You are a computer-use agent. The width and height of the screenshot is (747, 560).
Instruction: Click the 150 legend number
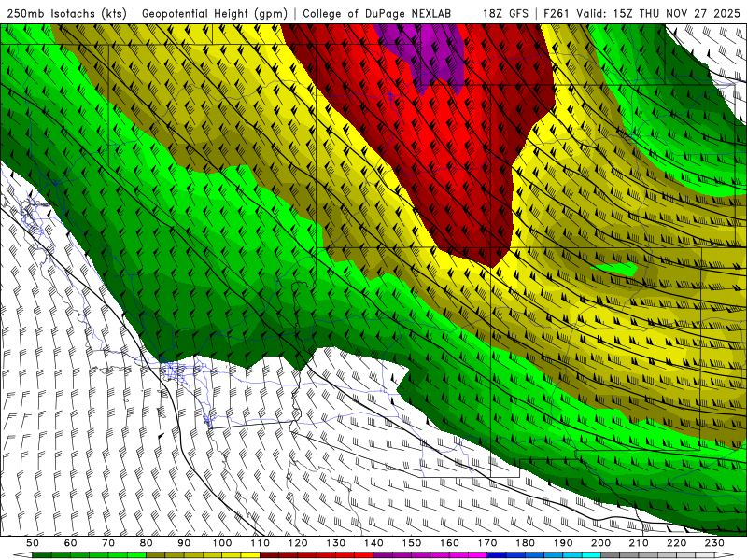412,543
